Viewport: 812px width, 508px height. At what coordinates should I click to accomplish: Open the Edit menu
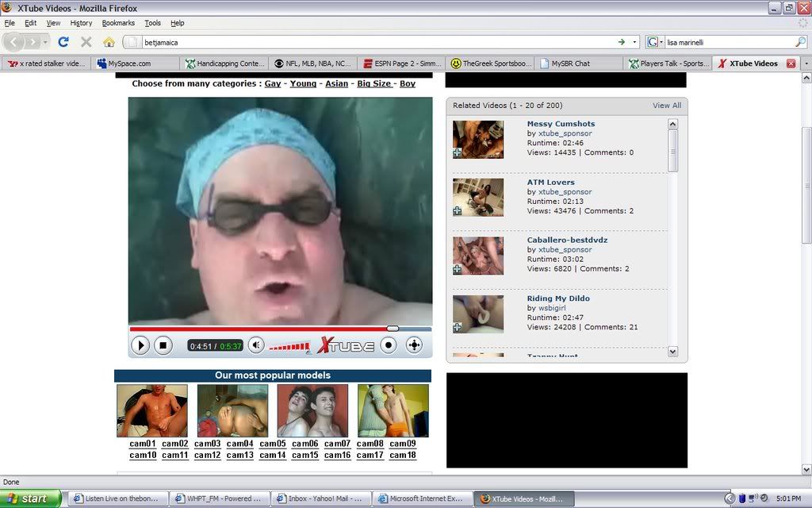click(31, 23)
